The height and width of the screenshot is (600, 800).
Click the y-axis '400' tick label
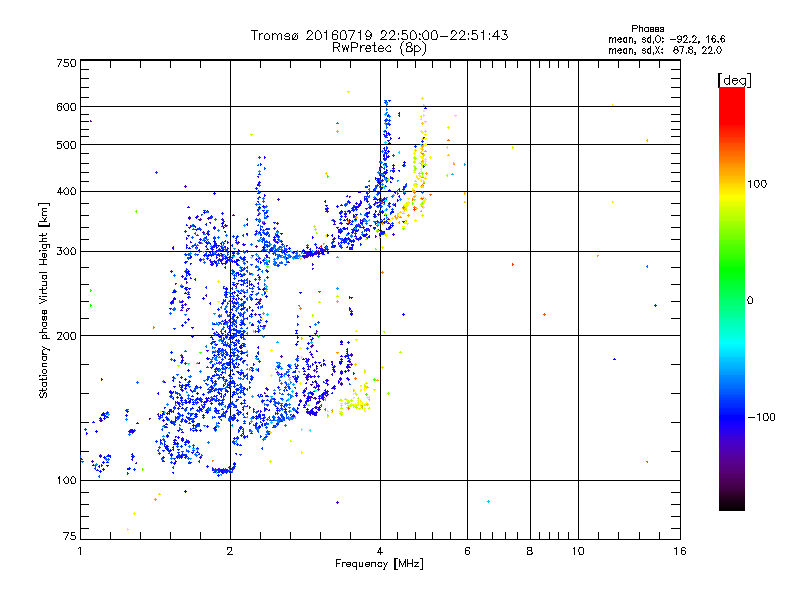[x=66, y=192]
